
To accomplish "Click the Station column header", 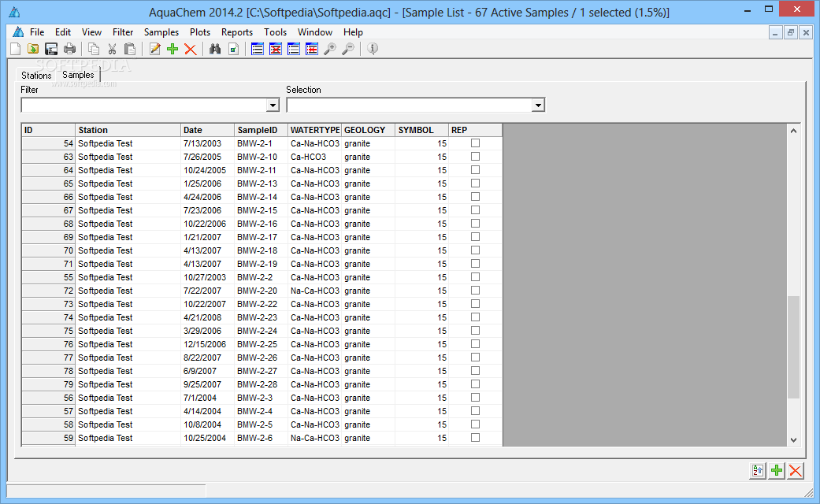I will (x=128, y=130).
